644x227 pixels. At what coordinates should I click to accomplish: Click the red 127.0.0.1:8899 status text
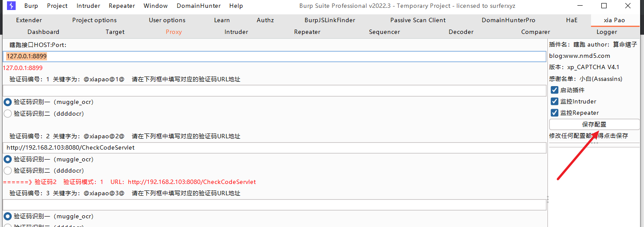tap(23, 68)
